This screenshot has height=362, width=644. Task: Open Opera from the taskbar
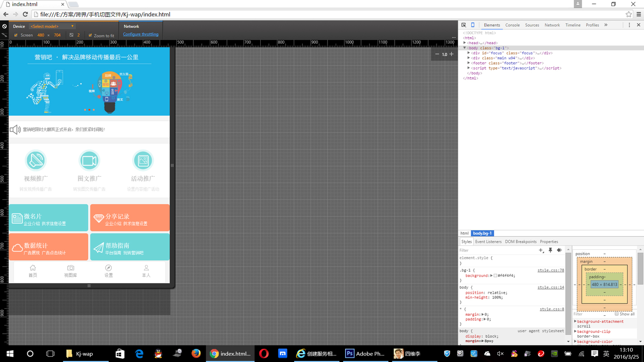coord(264,353)
